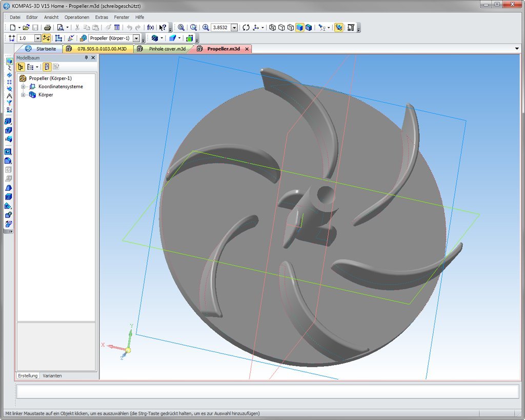525x420 pixels.
Task: Expand the Körper tree node
Action: point(23,95)
